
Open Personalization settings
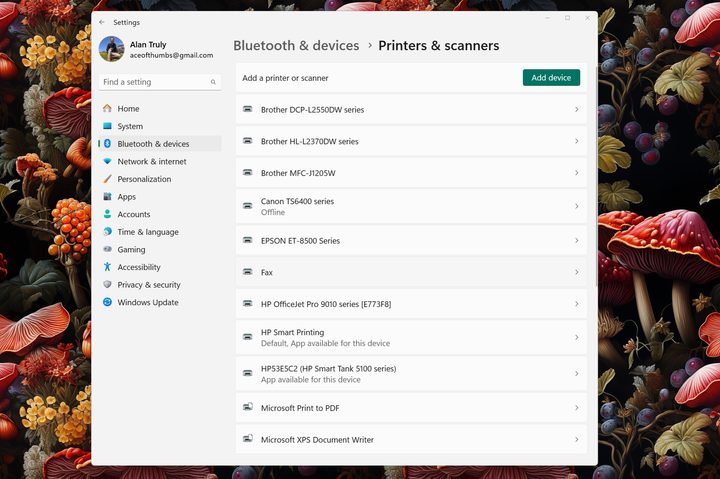click(160, 179)
